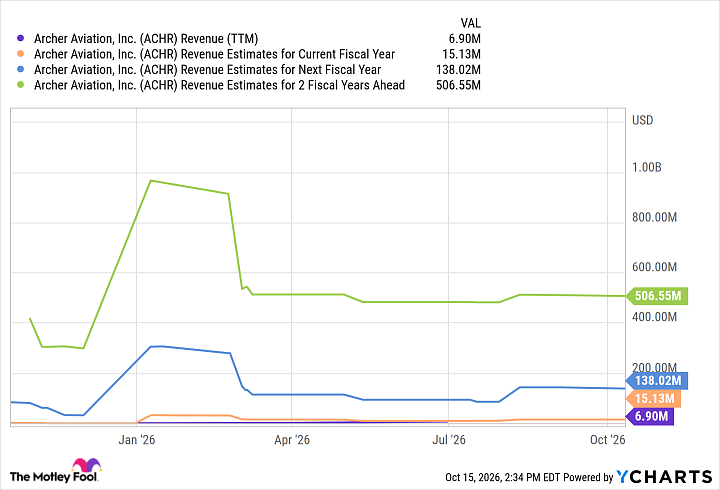The width and height of the screenshot is (720, 490).
Task: Click the purple 6.90M end-of-line flag
Action: coord(650,417)
